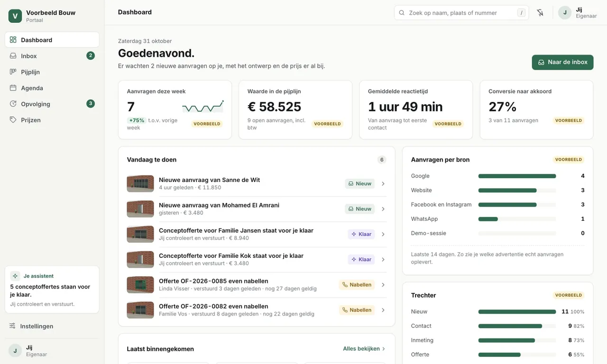
Task: Click the Google source progress bar
Action: pos(517,176)
